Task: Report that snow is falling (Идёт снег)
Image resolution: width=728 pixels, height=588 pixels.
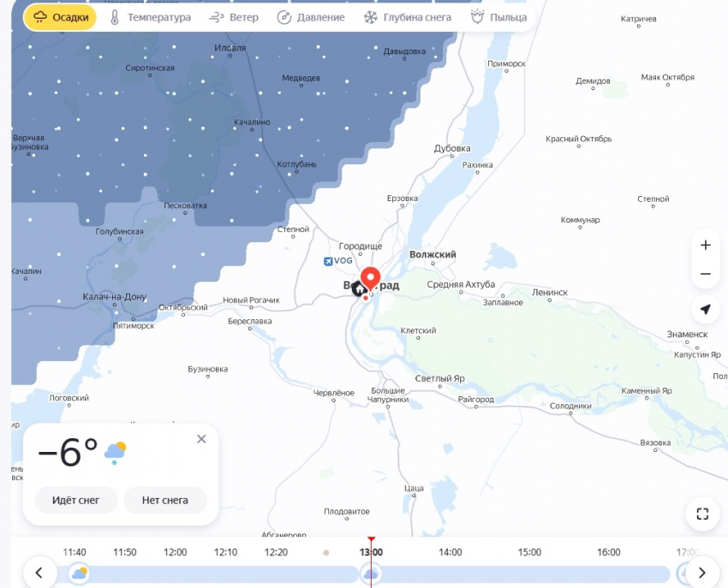Action: coord(76,500)
